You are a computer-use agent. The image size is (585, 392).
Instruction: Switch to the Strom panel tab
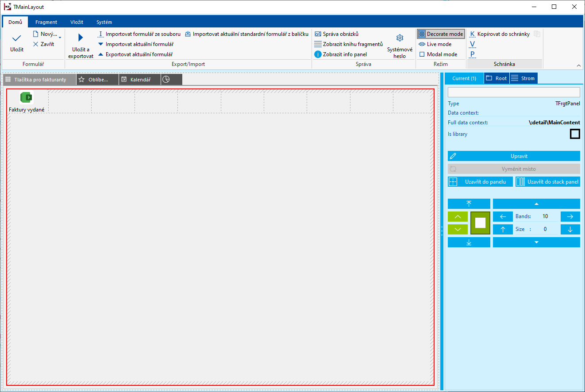click(523, 78)
